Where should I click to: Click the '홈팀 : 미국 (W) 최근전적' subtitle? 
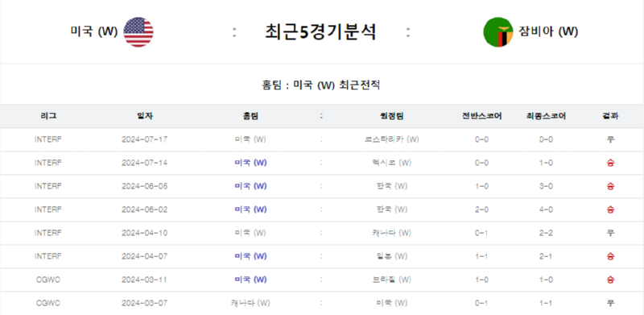pyautogui.click(x=320, y=85)
